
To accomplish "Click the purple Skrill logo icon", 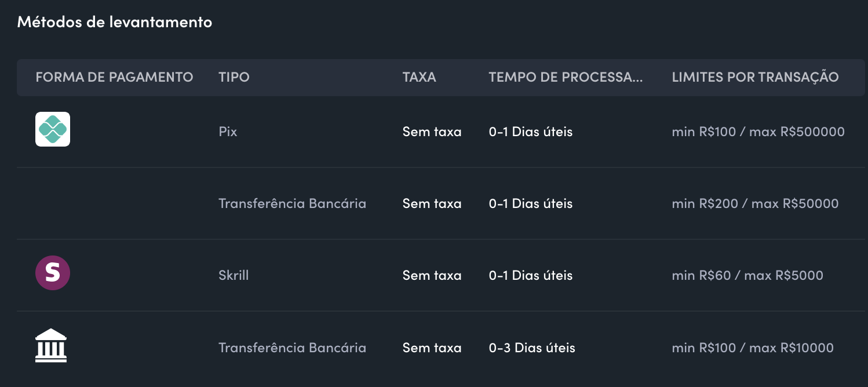I will (x=53, y=272).
